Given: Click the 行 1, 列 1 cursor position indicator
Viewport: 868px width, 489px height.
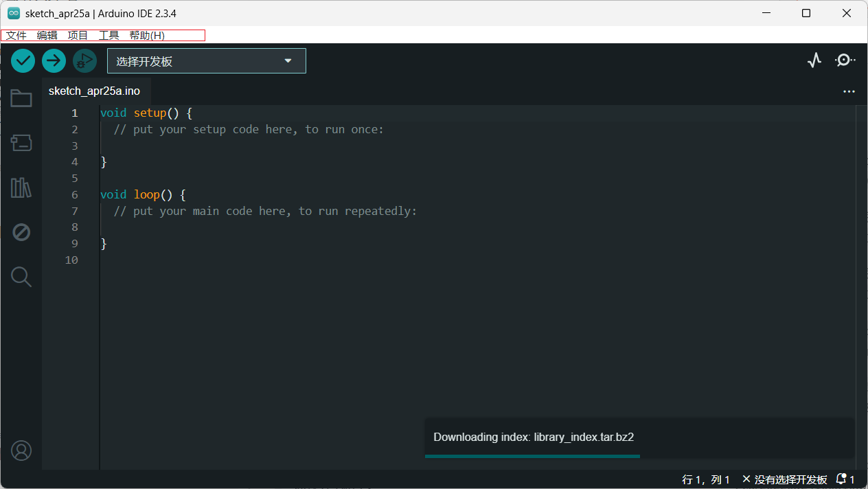Looking at the screenshot, I should (x=706, y=479).
